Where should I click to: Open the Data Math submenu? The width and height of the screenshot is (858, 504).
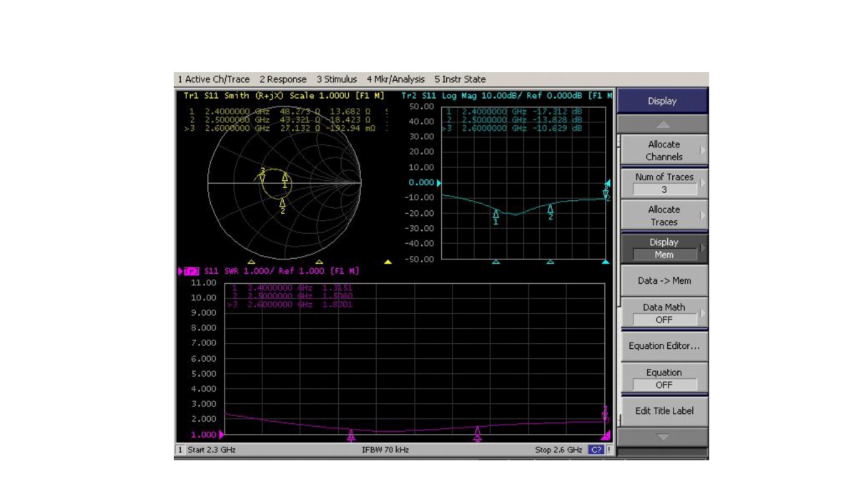[x=664, y=313]
